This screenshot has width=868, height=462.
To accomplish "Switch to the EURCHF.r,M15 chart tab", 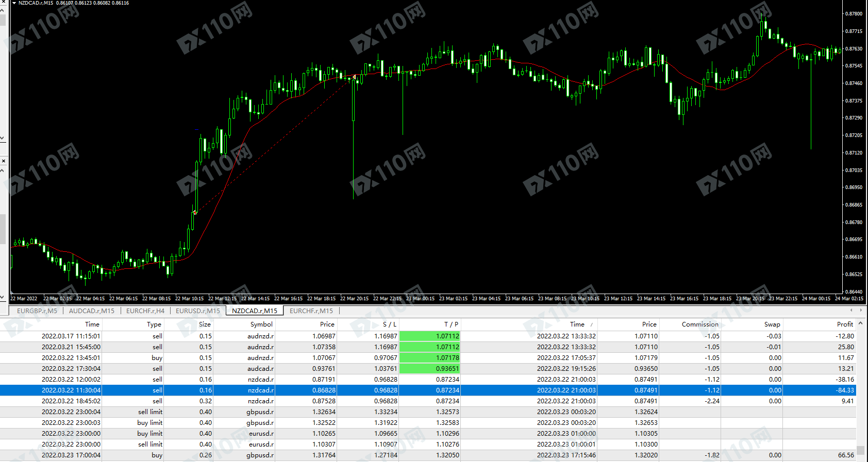I will point(311,311).
